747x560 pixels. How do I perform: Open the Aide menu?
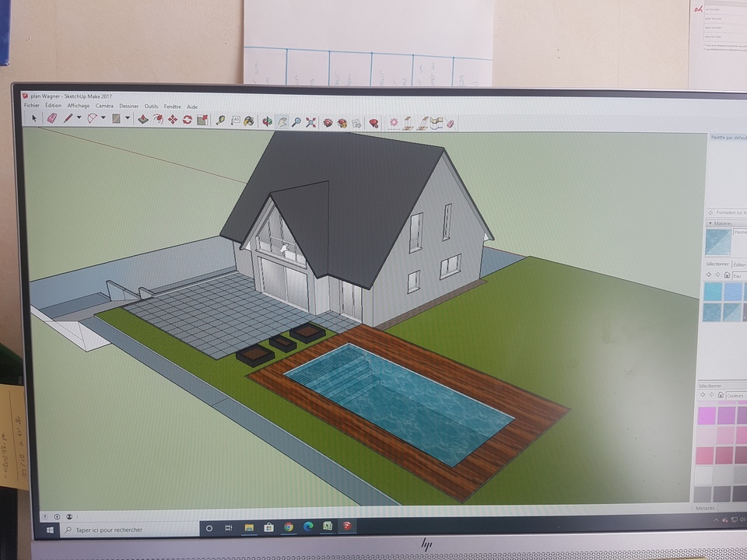pyautogui.click(x=192, y=107)
